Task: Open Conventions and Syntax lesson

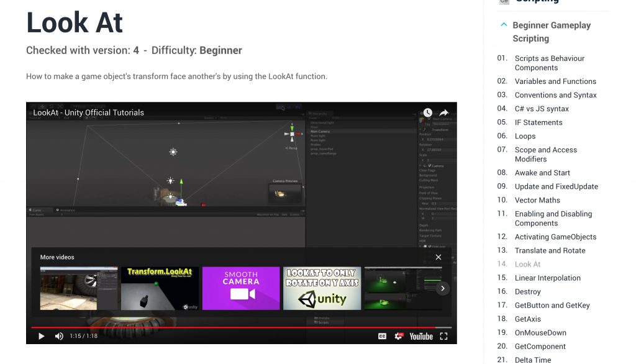Action: [x=556, y=95]
